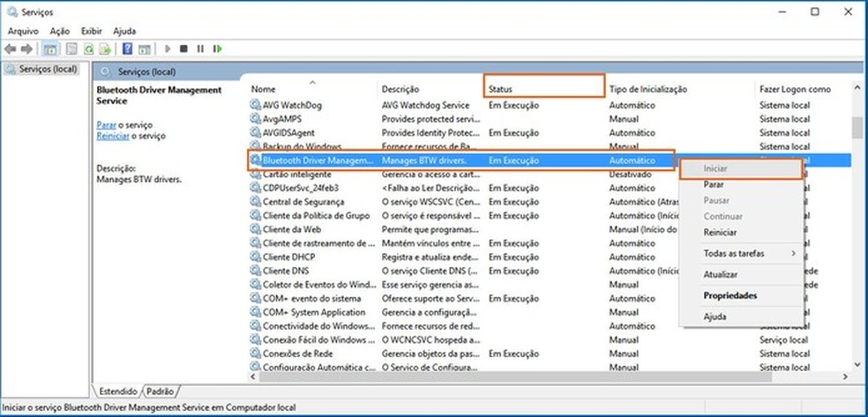Open the Arquivo menu
868x417 pixels.
[x=23, y=31]
